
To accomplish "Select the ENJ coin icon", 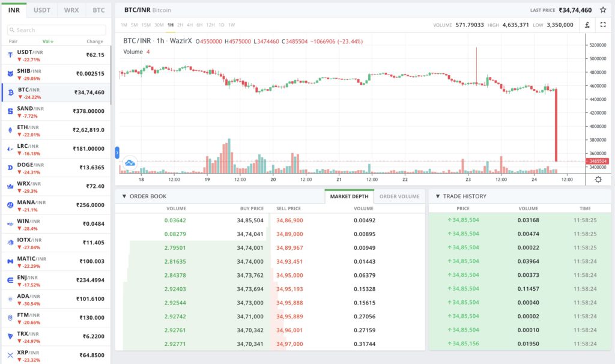I will (x=10, y=281).
